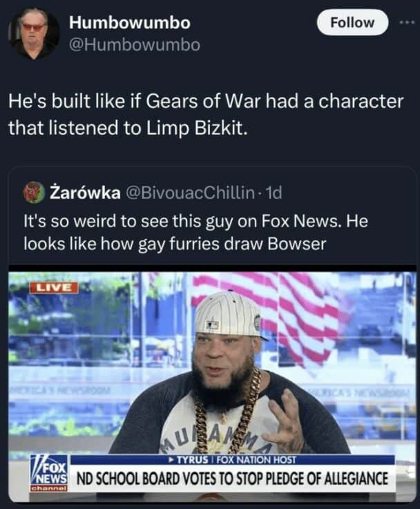
Task: Open Żarówka's small profile avatar
Action: 34,193
